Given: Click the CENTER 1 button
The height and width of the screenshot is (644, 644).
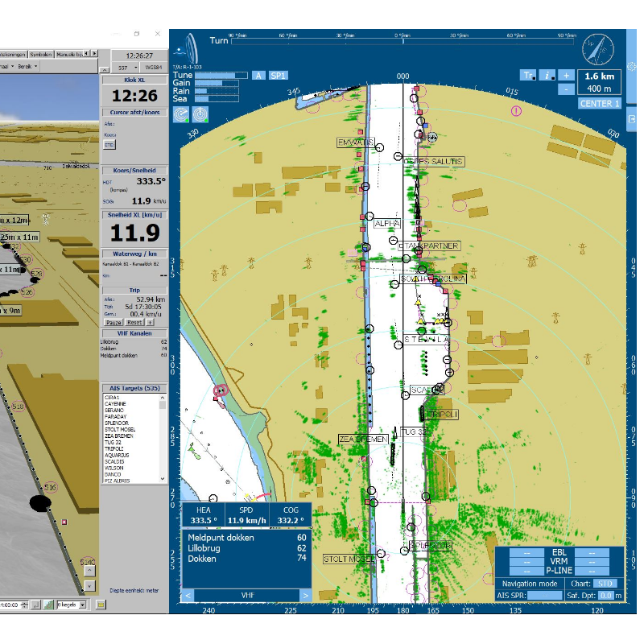Looking at the screenshot, I should [600, 104].
